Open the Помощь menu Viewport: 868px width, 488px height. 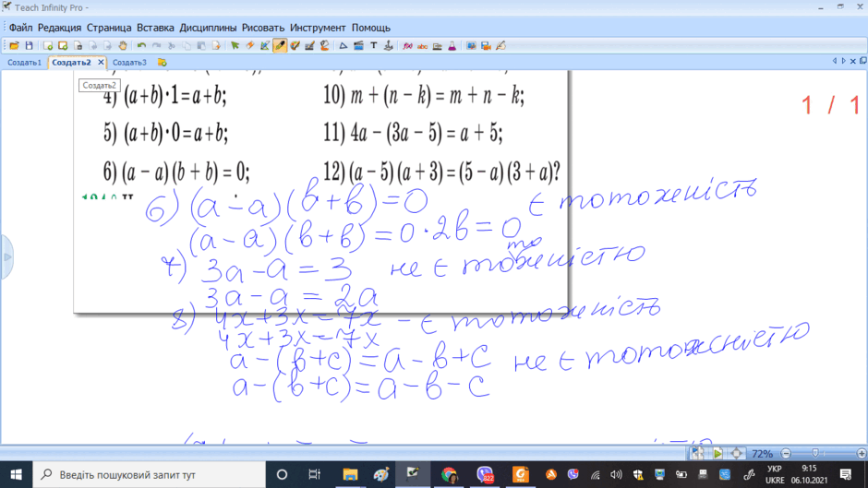pyautogui.click(x=371, y=28)
